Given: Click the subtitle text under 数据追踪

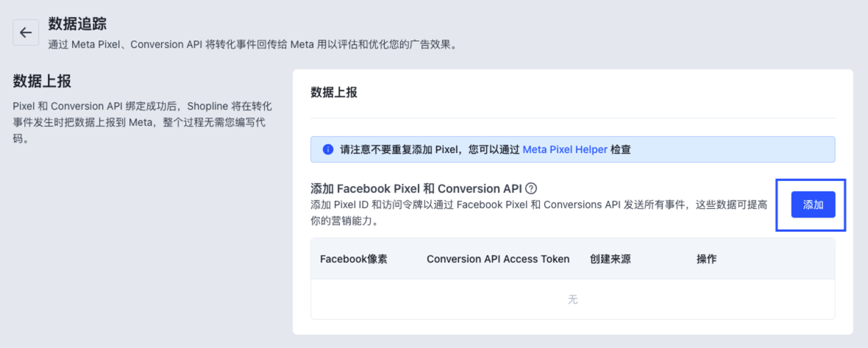Looking at the screenshot, I should pos(252,44).
